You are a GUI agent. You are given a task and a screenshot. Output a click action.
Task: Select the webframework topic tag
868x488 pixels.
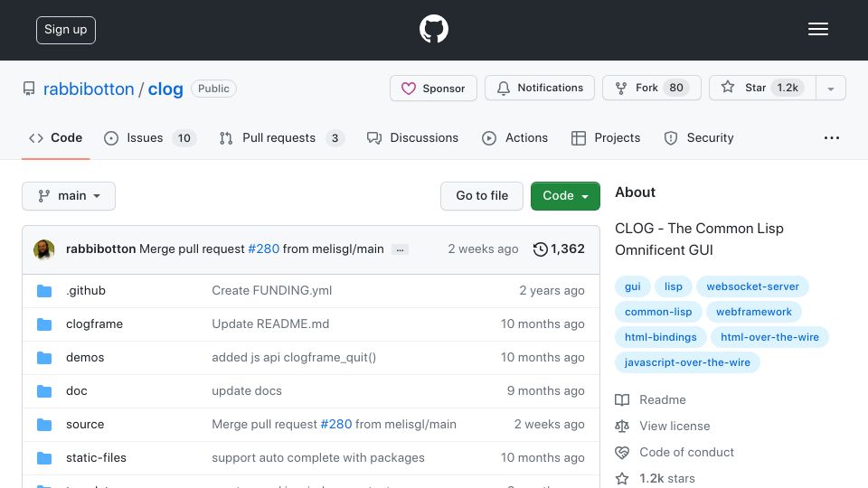(754, 312)
